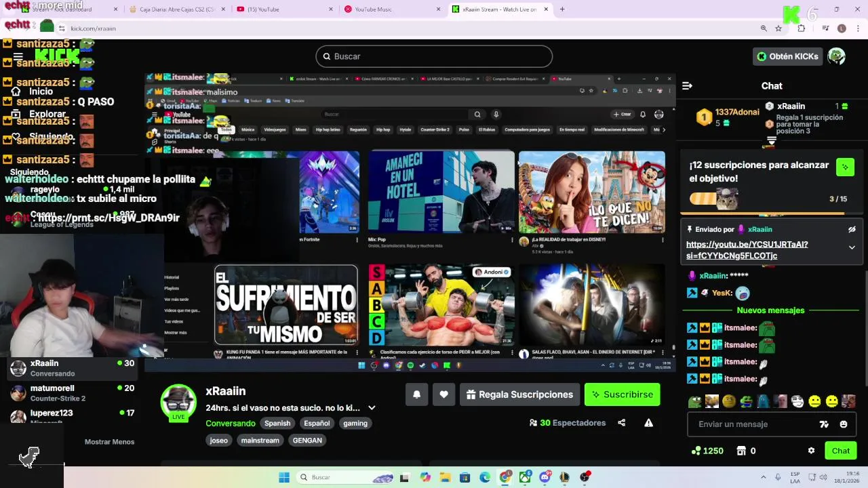Click the Conversando category link

click(231, 424)
